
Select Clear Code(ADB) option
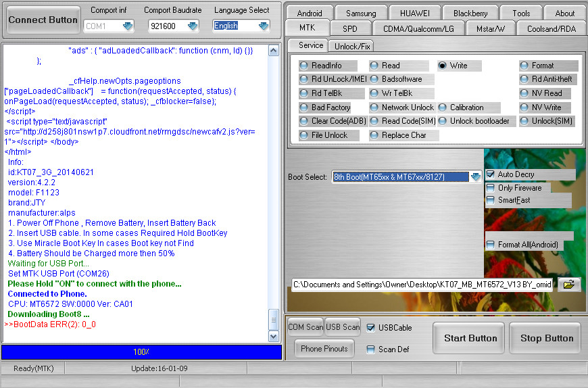coord(333,121)
